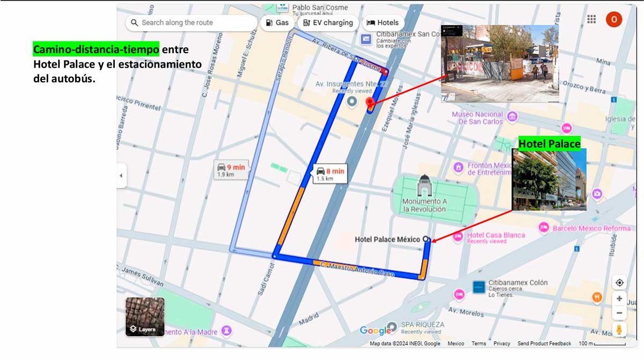Click the Gas filter chip
The image size is (644, 361).
click(x=277, y=23)
